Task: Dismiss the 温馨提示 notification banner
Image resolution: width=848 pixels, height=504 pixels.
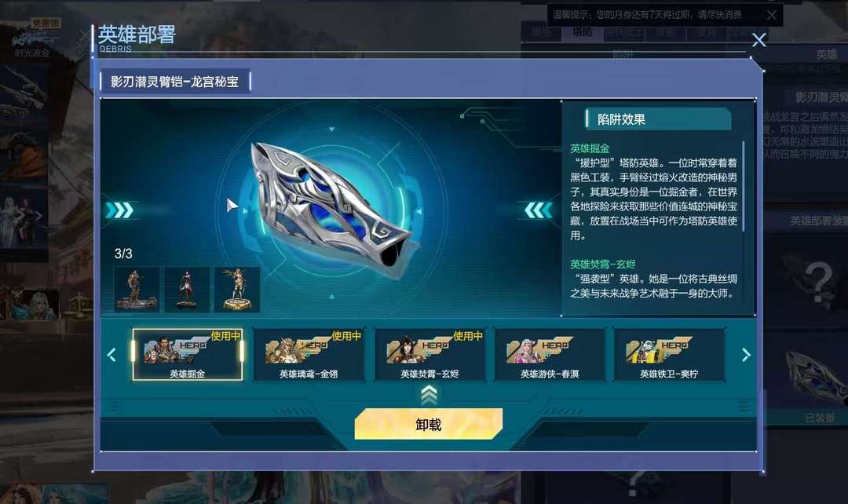Action: tap(772, 15)
